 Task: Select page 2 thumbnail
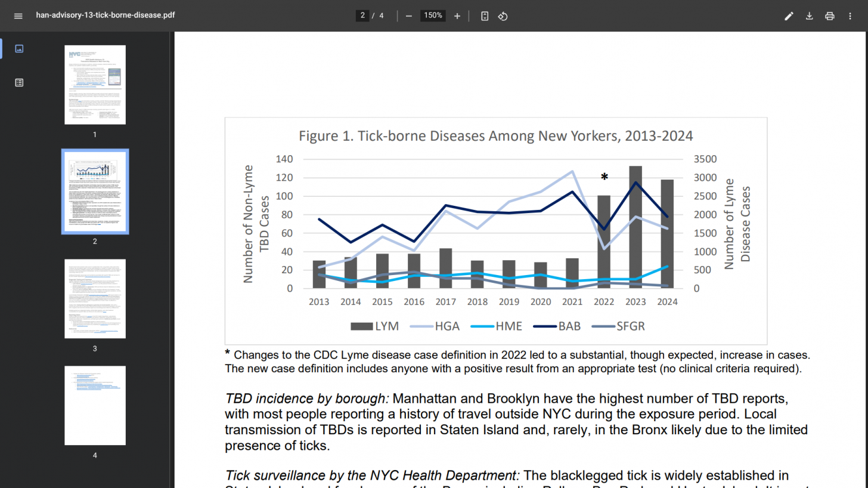[95, 192]
